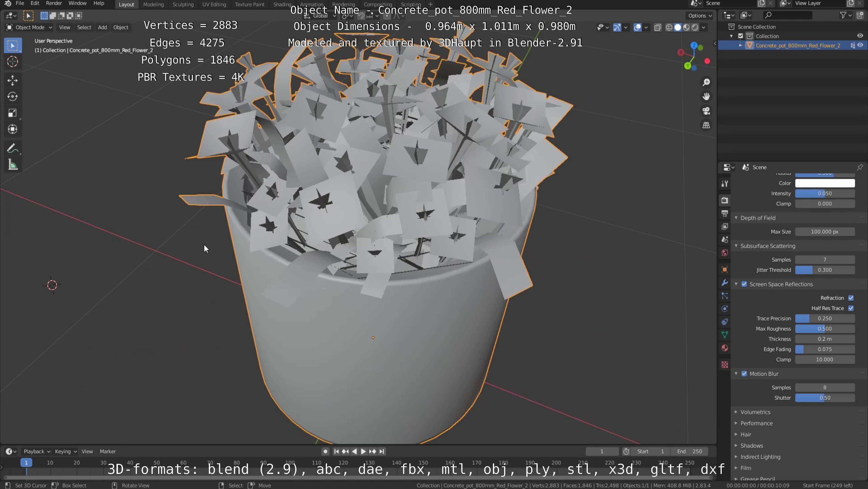Select the Transform tool
This screenshot has height=489, width=868.
(13, 129)
